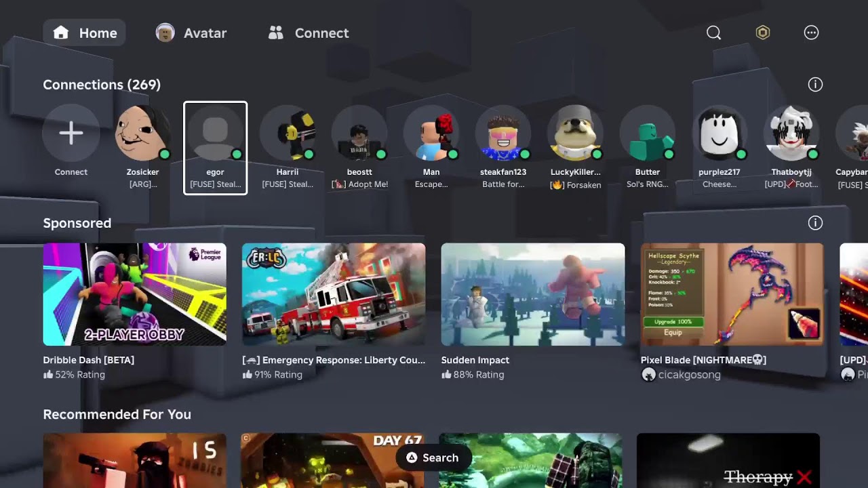Open Capybar avatar at row end

852,133
